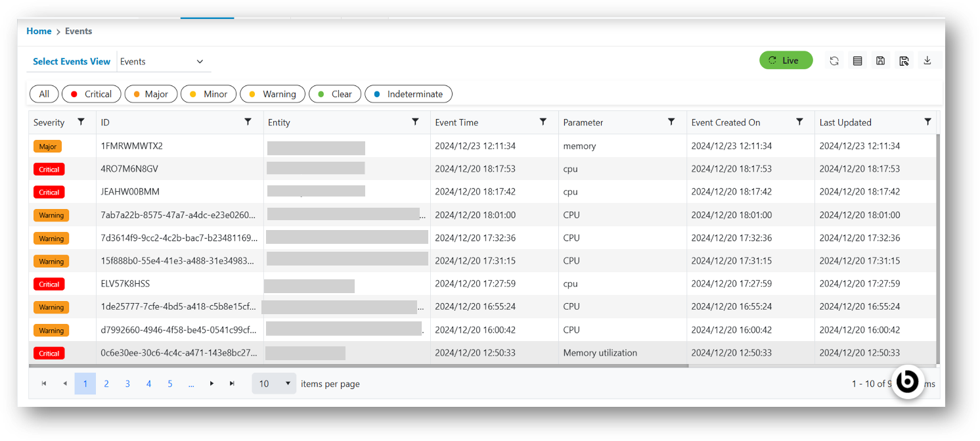Select event ID 1FMRWMWTX2
The image size is (980, 441).
[131, 146]
